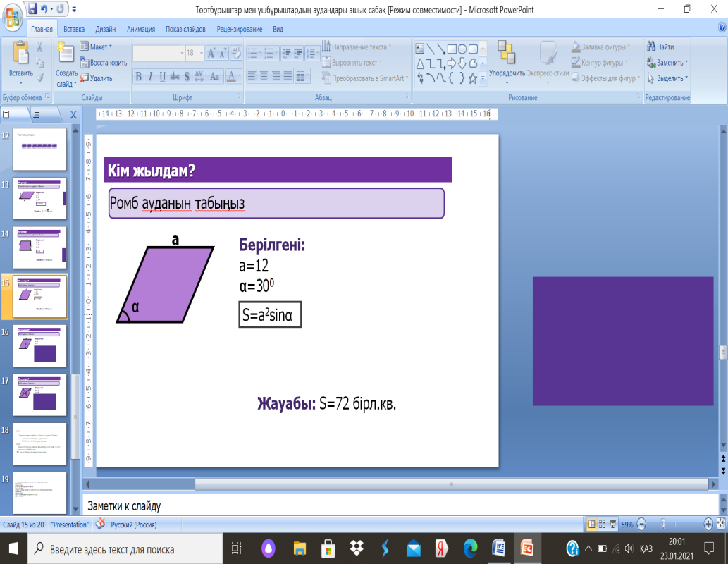Click the Cut scissors icon
Screen dimensions: 728x564
pyautogui.click(x=40, y=47)
